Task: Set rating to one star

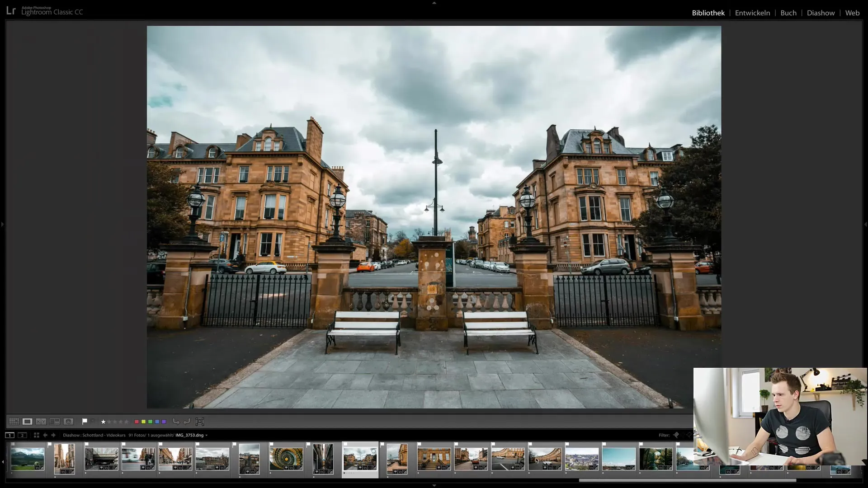Action: (x=103, y=422)
